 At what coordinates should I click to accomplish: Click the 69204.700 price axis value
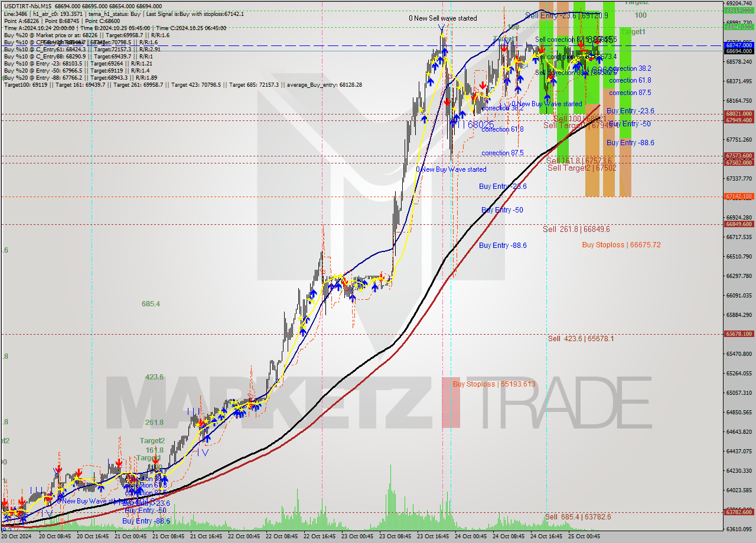click(x=739, y=4)
